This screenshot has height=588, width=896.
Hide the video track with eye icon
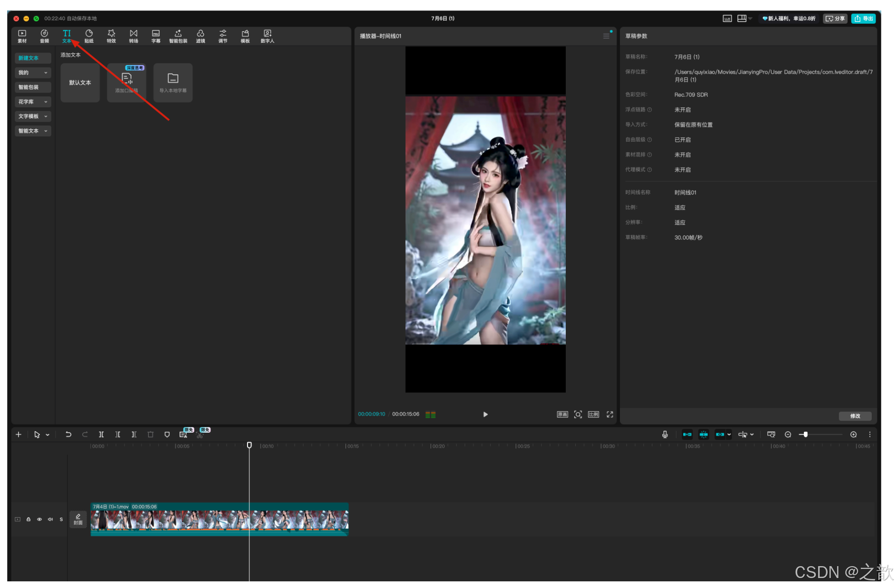[x=39, y=520]
